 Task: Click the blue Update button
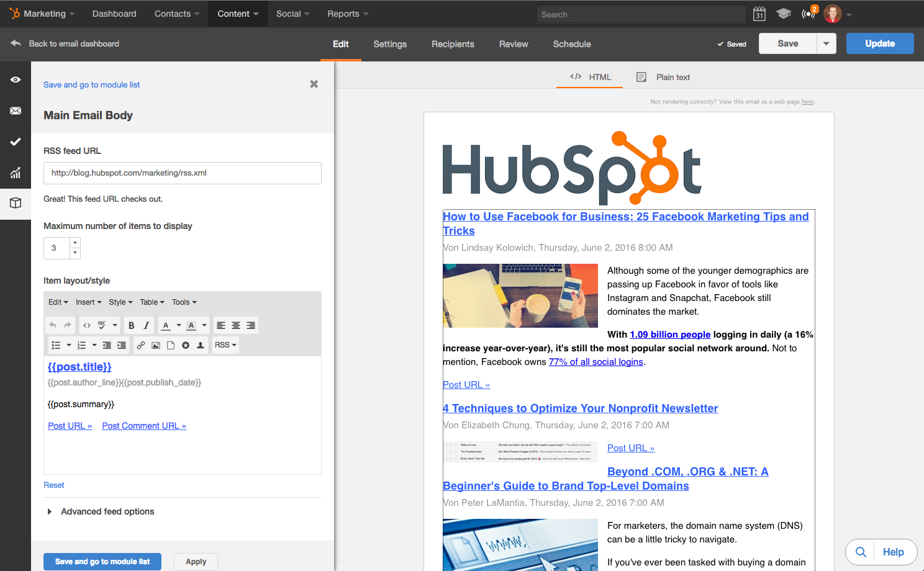click(879, 43)
